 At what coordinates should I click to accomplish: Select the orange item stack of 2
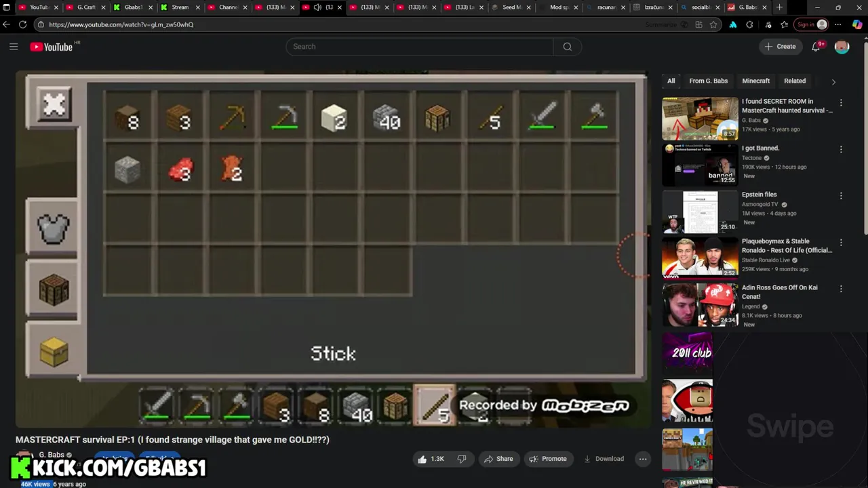point(231,169)
